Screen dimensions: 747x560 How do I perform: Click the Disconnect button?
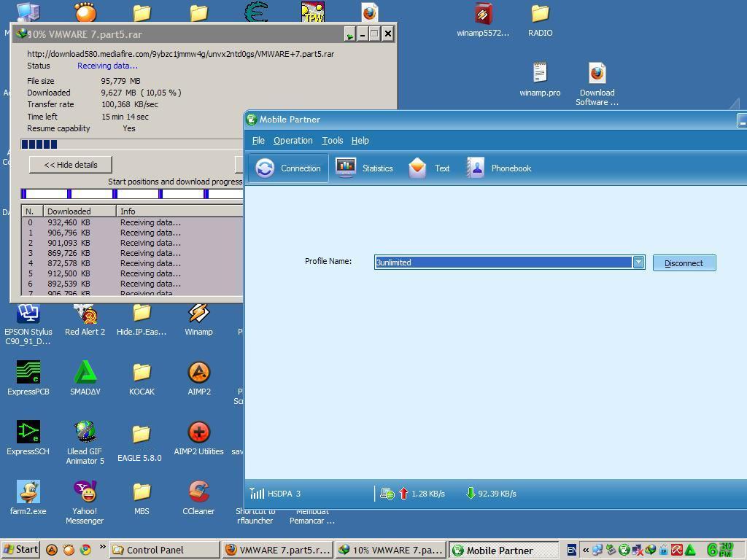(684, 262)
